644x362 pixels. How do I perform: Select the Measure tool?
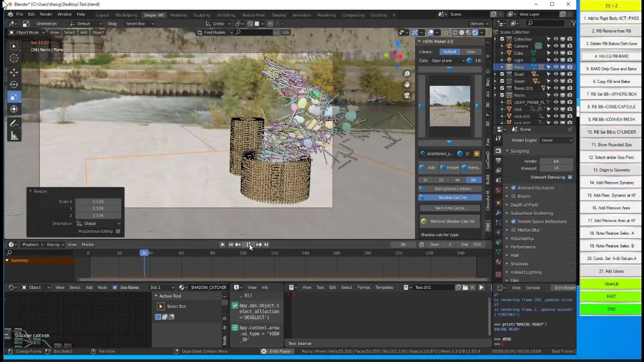[x=14, y=136]
